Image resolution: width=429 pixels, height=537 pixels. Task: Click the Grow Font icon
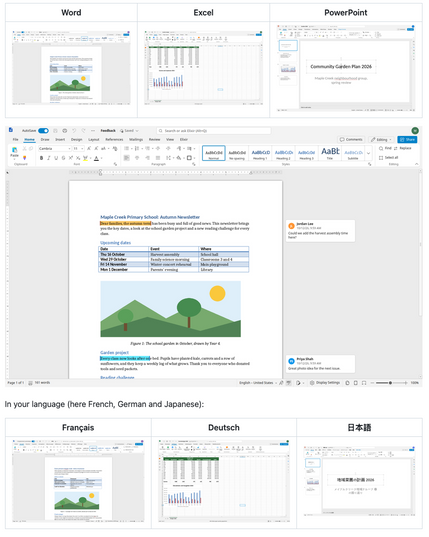coord(89,149)
